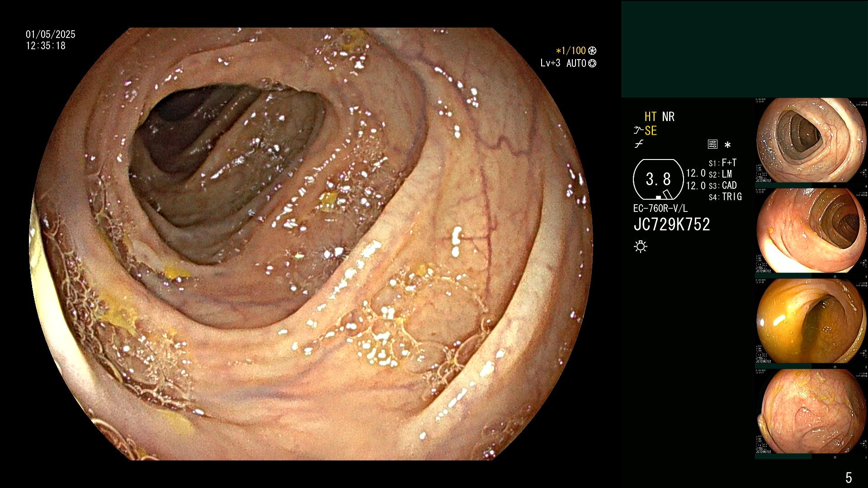Click the S2: LM switch assignment
The width and height of the screenshot is (868, 488).
tap(721, 174)
